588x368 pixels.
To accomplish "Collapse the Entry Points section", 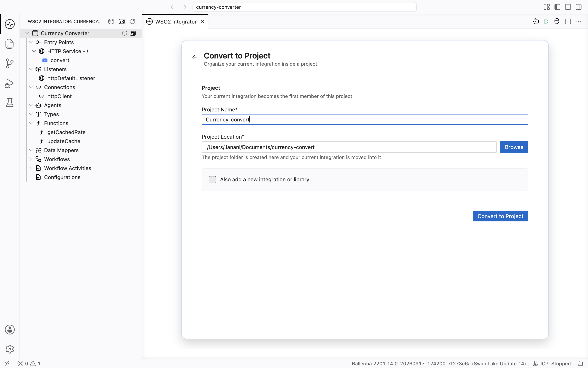I will 31,42.
